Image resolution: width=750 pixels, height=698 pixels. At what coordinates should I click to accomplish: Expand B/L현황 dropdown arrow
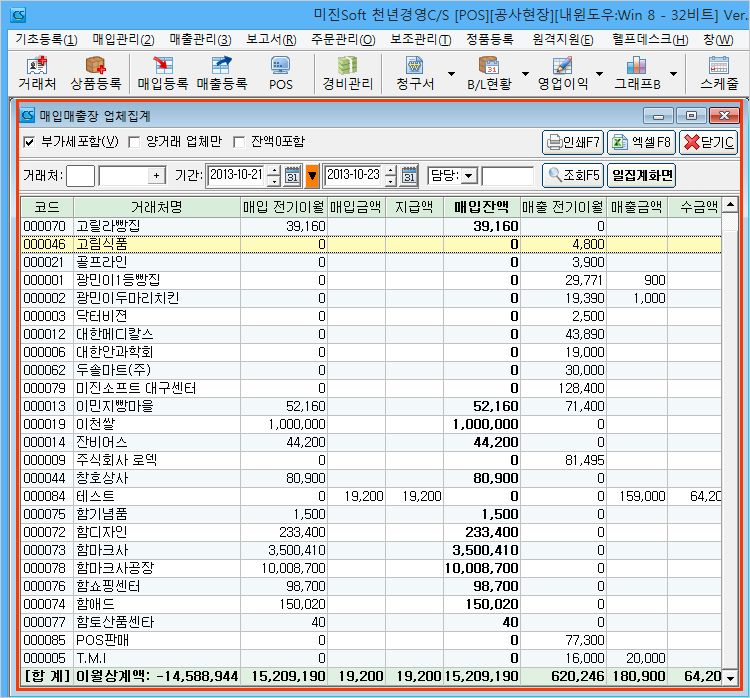525,74
